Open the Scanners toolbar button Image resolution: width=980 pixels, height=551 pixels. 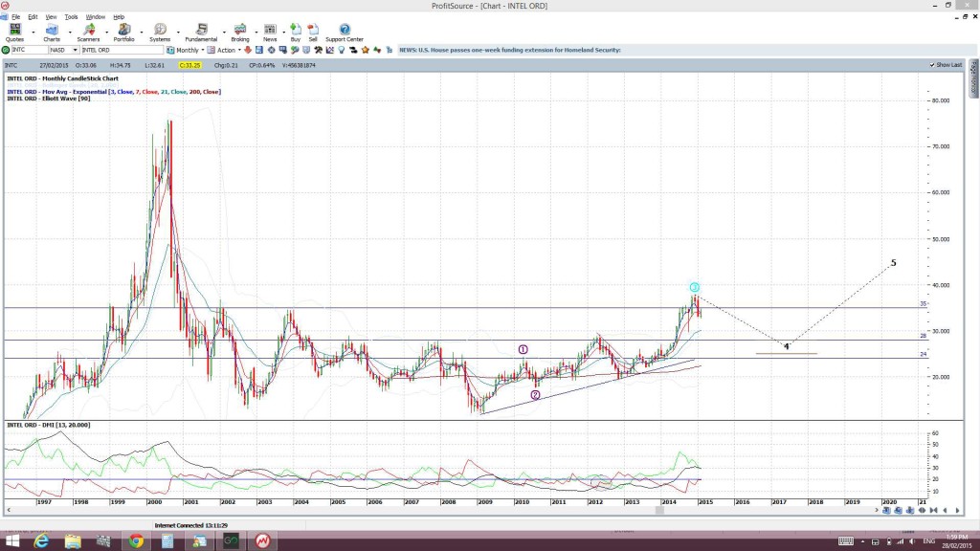pyautogui.click(x=88, y=33)
